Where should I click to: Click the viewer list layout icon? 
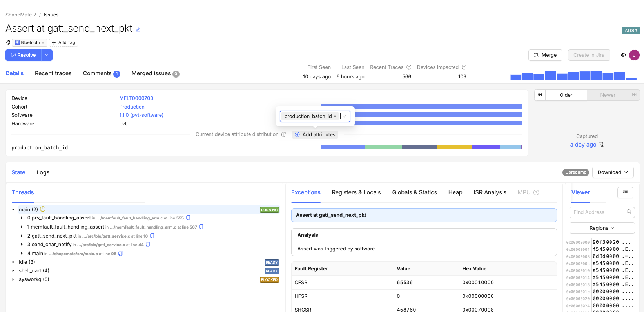click(625, 192)
